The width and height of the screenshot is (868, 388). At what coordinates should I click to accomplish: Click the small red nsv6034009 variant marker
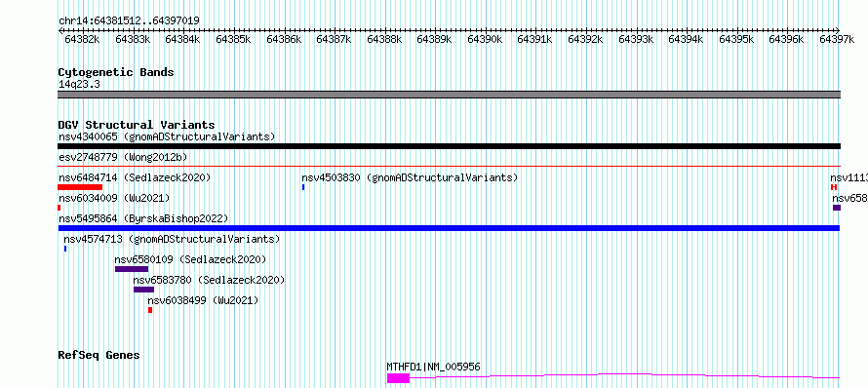pyautogui.click(x=59, y=208)
